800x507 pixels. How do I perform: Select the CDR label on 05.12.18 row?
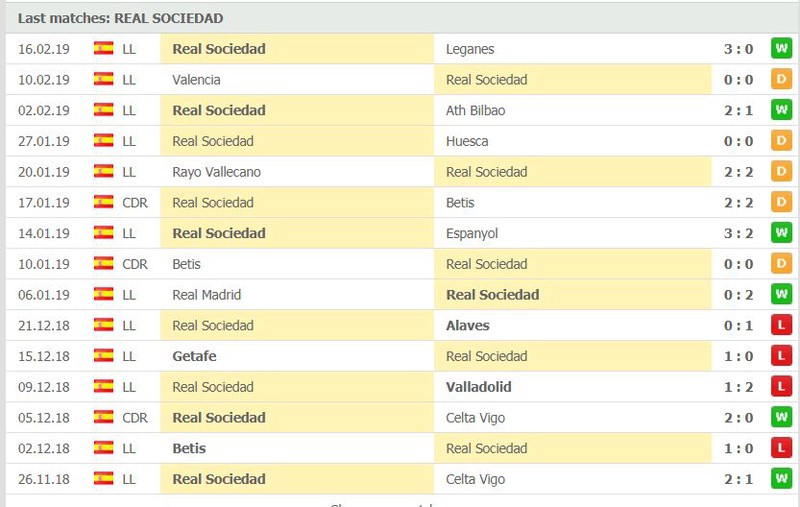click(135, 418)
